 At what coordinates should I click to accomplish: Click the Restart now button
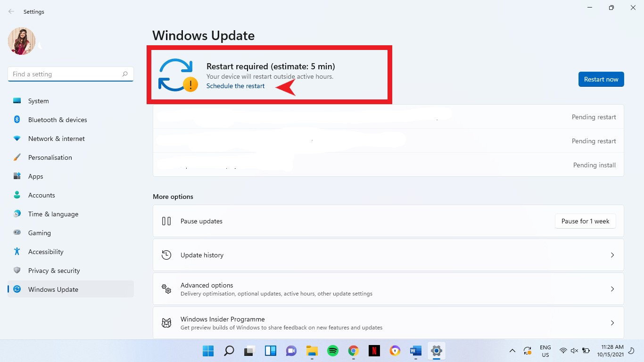tap(601, 79)
